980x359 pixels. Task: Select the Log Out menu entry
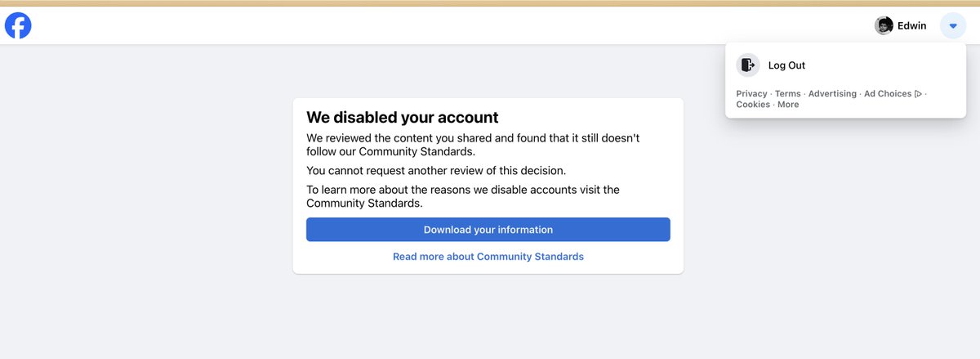click(845, 65)
